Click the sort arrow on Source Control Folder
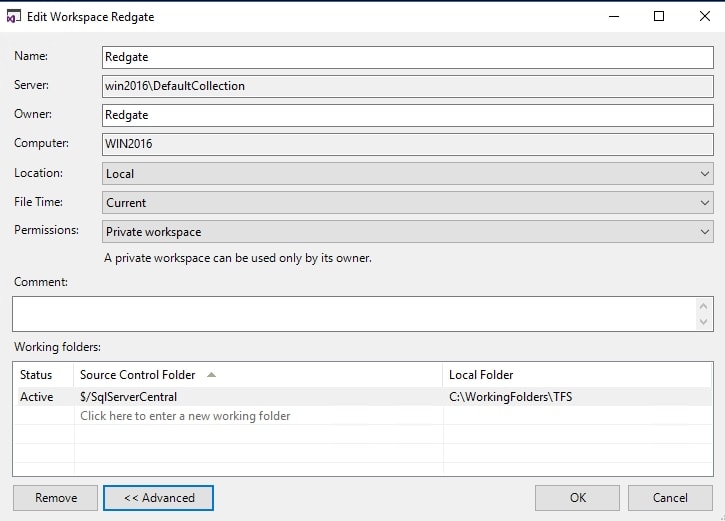The height and width of the screenshot is (521, 725). pyautogui.click(x=211, y=375)
